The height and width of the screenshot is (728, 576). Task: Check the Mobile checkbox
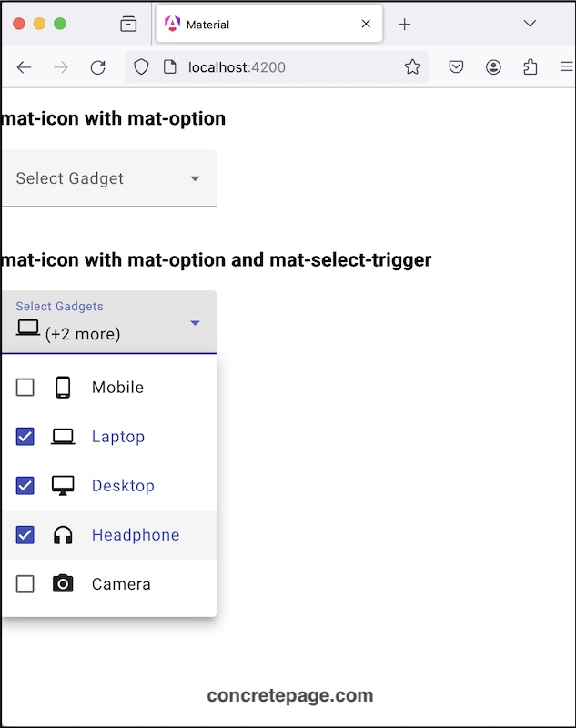coord(25,388)
